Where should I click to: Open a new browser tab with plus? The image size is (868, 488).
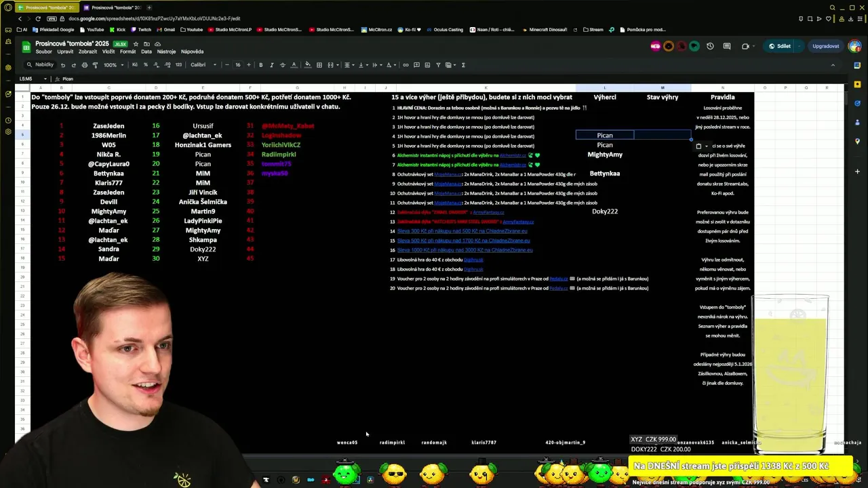pyautogui.click(x=149, y=7)
